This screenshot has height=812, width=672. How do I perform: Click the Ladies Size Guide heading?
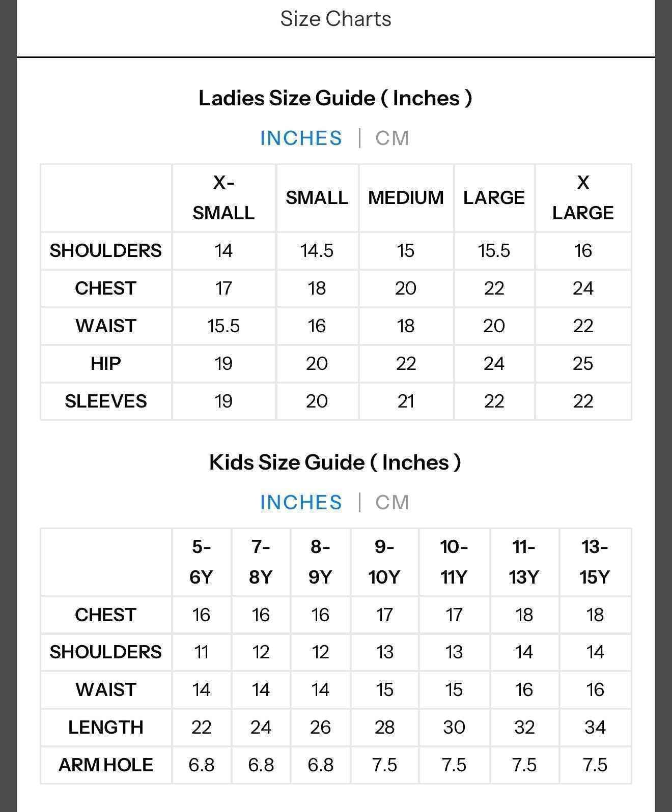tap(335, 98)
